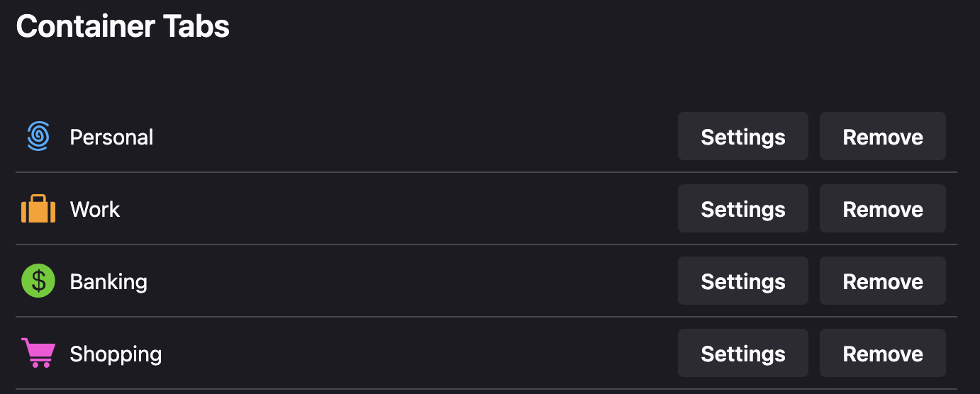Click the orange briefcase Work container icon
The height and width of the screenshot is (394, 980).
click(x=38, y=209)
